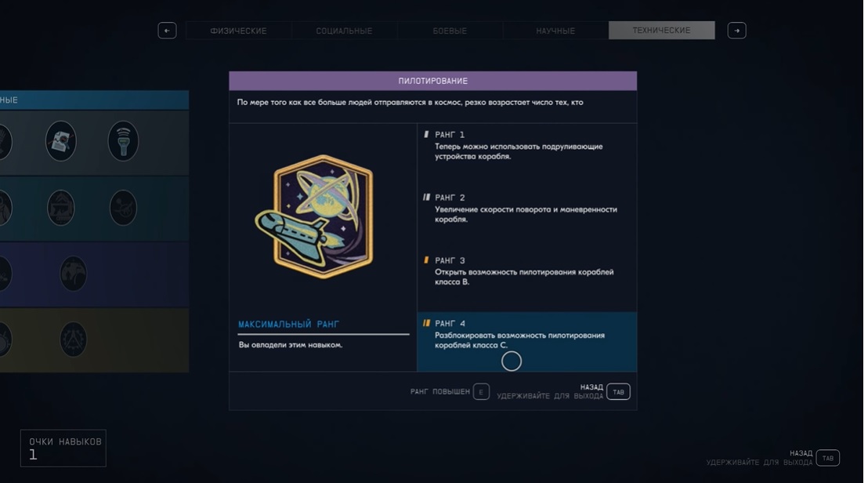Image resolution: width=868 pixels, height=483 pixels.
Task: Select the skill icon in the purple tier row
Action: tap(74, 274)
